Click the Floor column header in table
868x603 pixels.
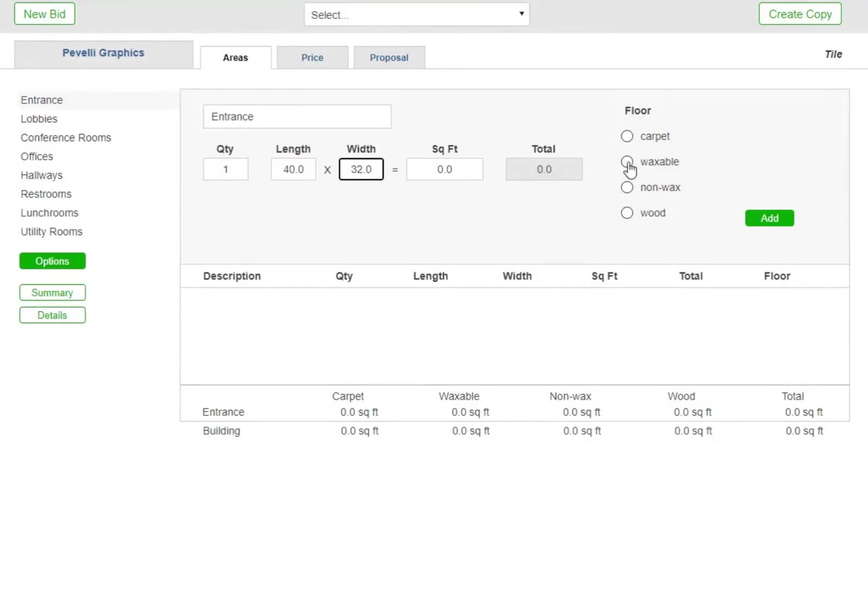coord(777,276)
